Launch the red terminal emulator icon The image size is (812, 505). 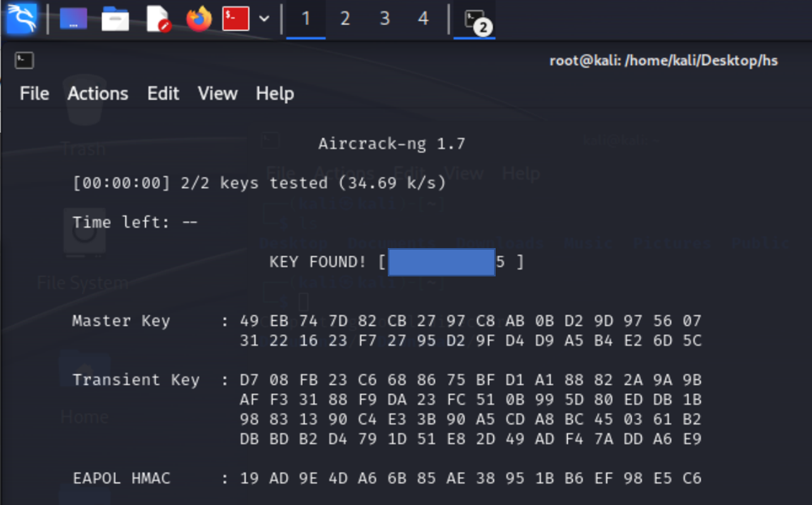235,19
